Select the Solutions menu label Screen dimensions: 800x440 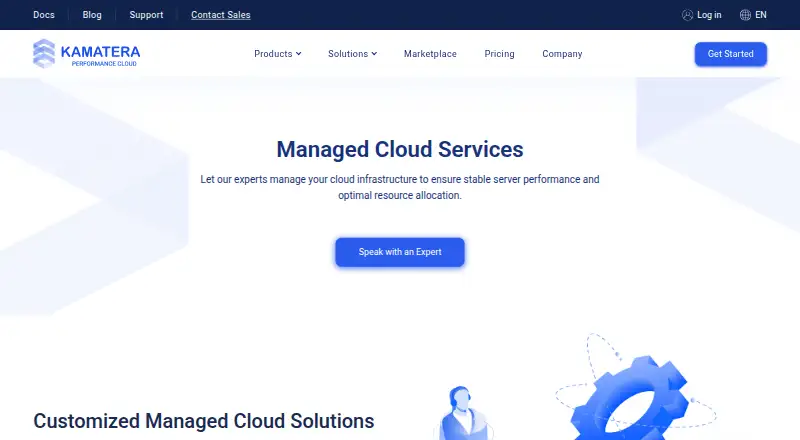[x=348, y=54]
